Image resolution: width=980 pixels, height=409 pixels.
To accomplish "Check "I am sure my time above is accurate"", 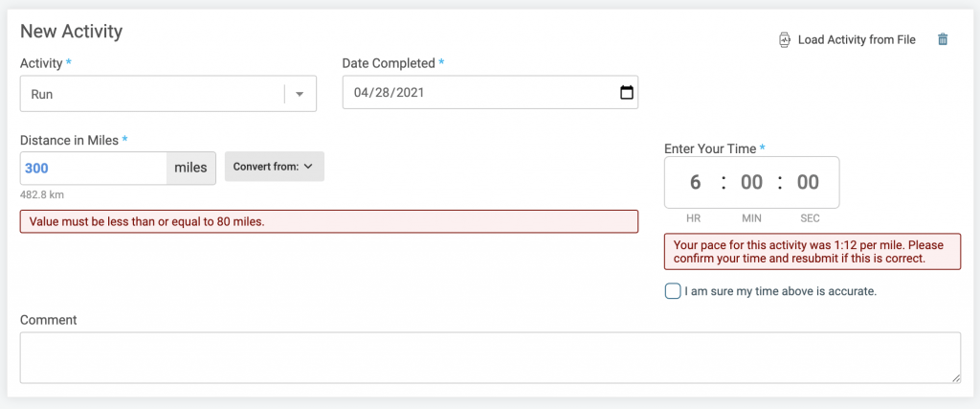I will [x=673, y=291].
